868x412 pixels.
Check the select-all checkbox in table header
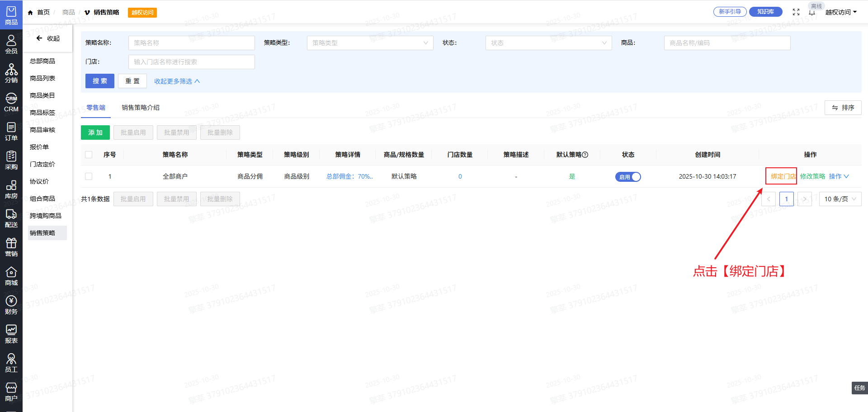pos(89,155)
